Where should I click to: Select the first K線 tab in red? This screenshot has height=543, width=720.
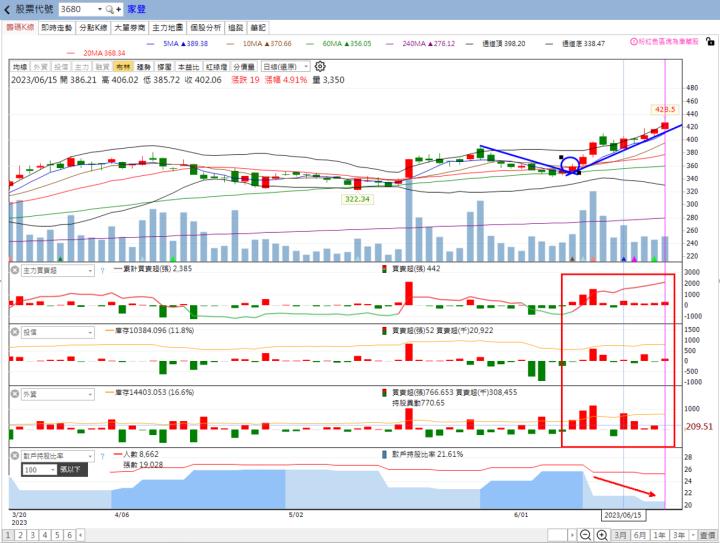coord(20,28)
